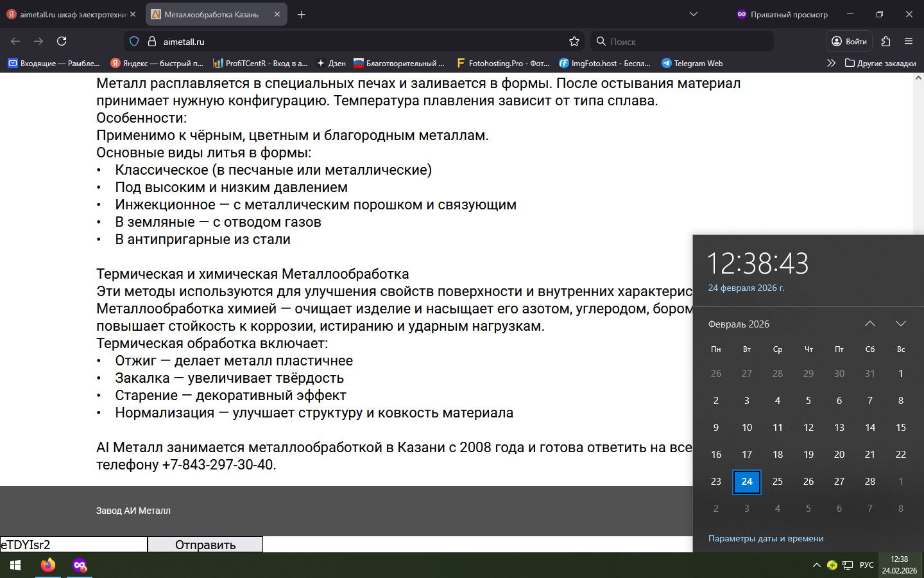Open the list all tabs dropdown

point(693,14)
